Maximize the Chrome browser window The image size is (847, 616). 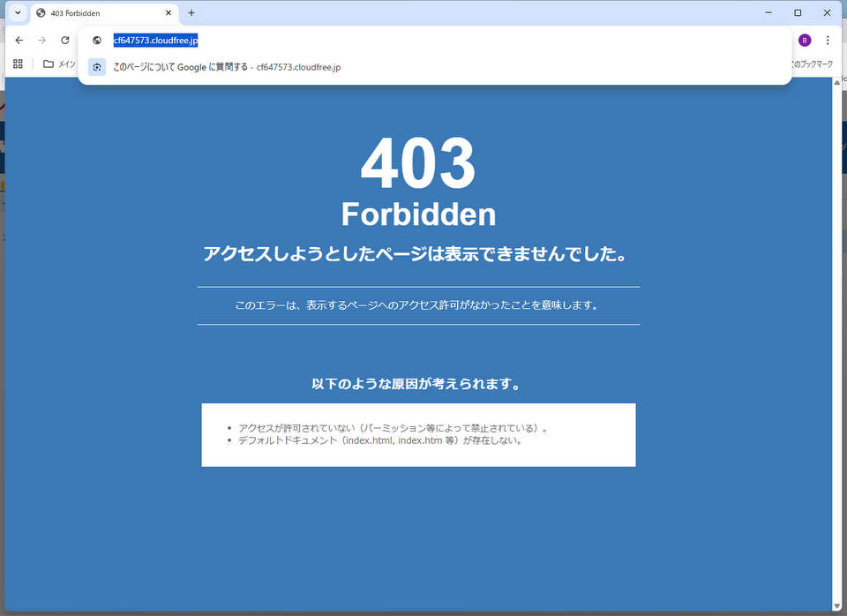798,13
